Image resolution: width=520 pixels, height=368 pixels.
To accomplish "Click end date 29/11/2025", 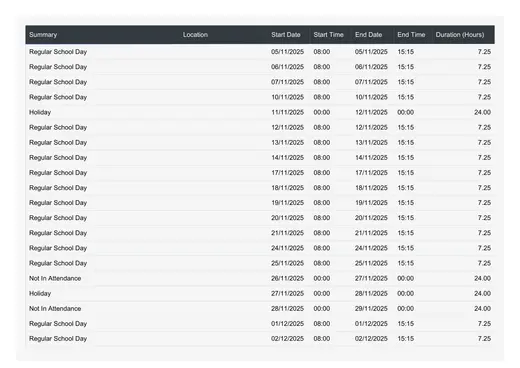I will click(x=371, y=308).
